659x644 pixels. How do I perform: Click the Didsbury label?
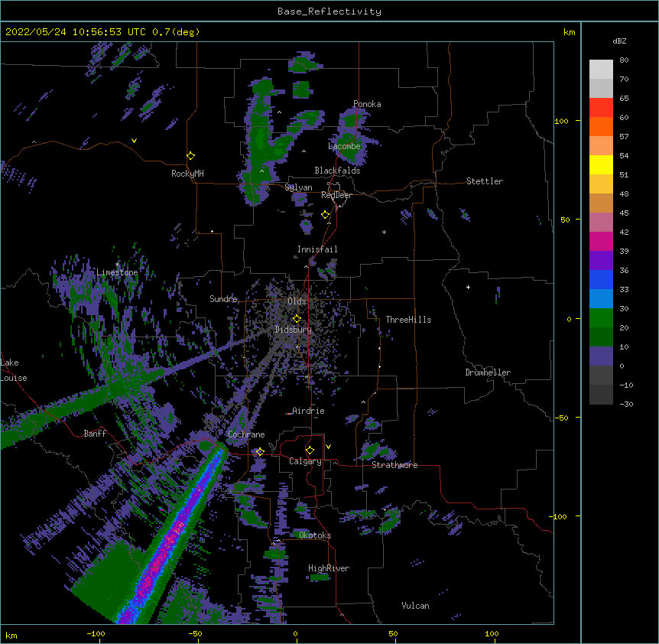click(293, 330)
